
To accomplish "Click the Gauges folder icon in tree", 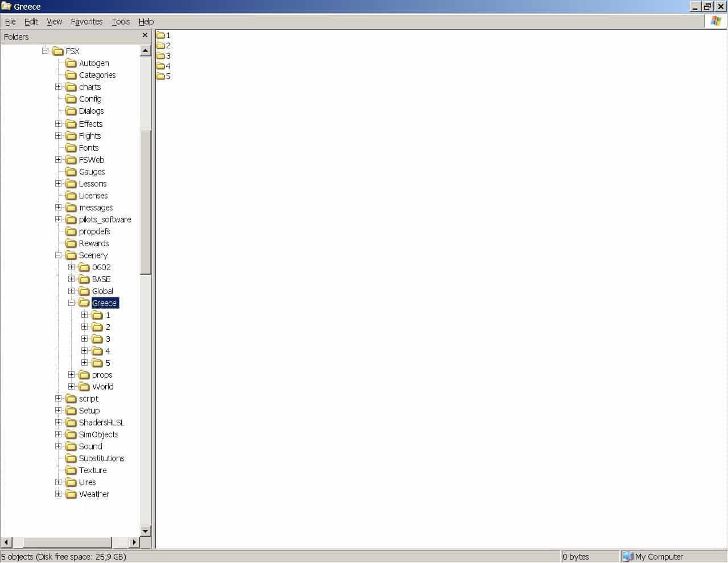I will 71,172.
